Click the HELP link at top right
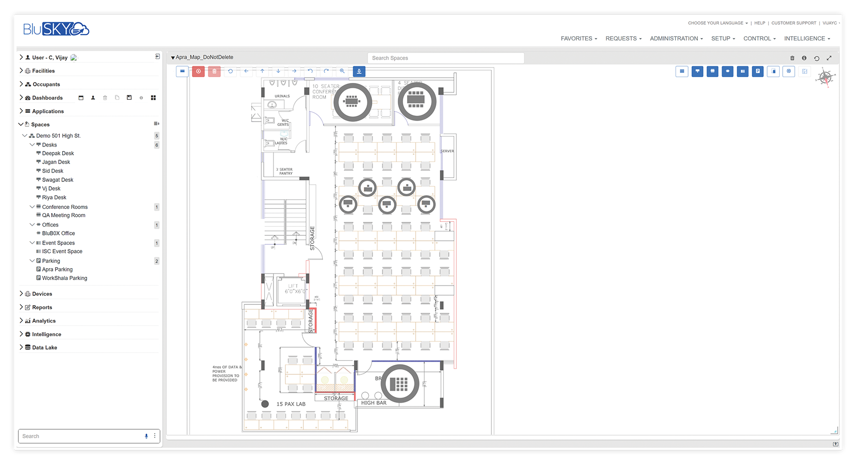This screenshot has height=465, width=868. pos(759,23)
